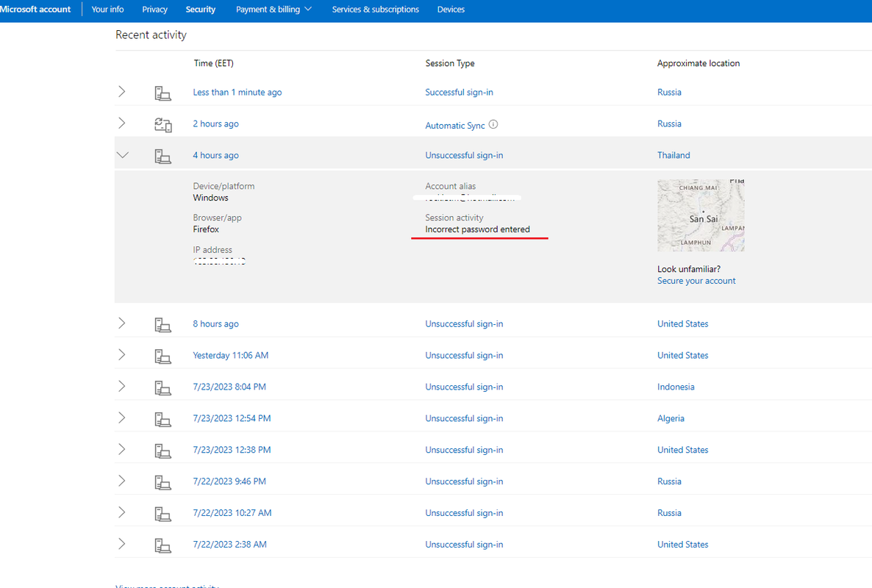
Task: Click 'Algeria' location link
Action: 671,418
